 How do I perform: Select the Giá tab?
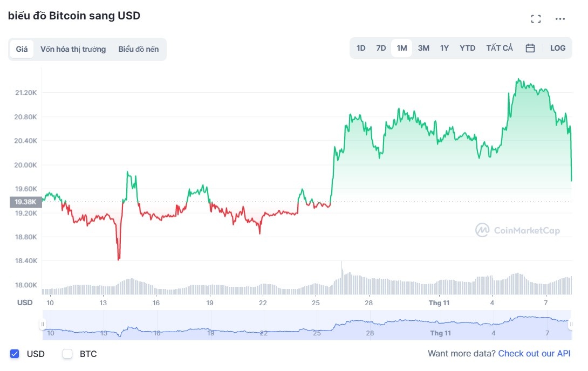(22, 49)
